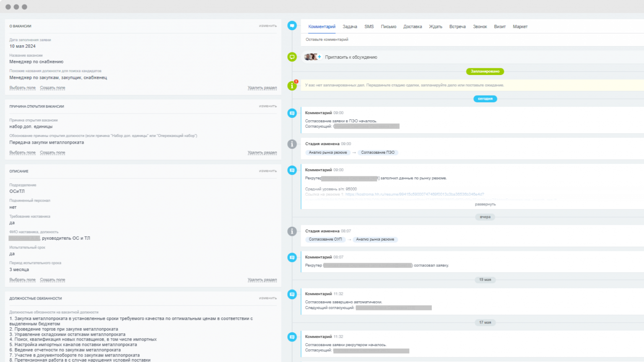The width and height of the screenshot is (644, 362).
Task: Click the comment icon next to Согласование заявки в ПЭО началось
Action: (292, 113)
